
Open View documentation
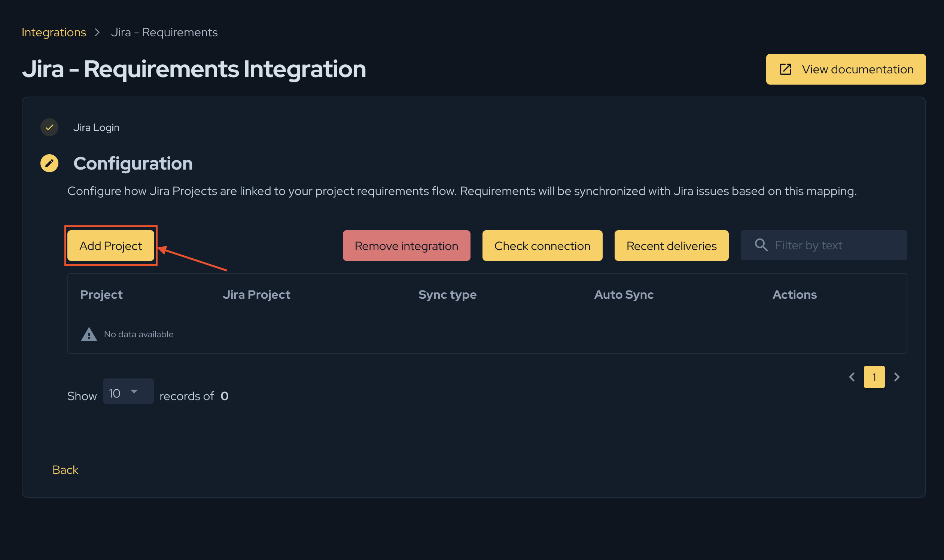point(846,69)
